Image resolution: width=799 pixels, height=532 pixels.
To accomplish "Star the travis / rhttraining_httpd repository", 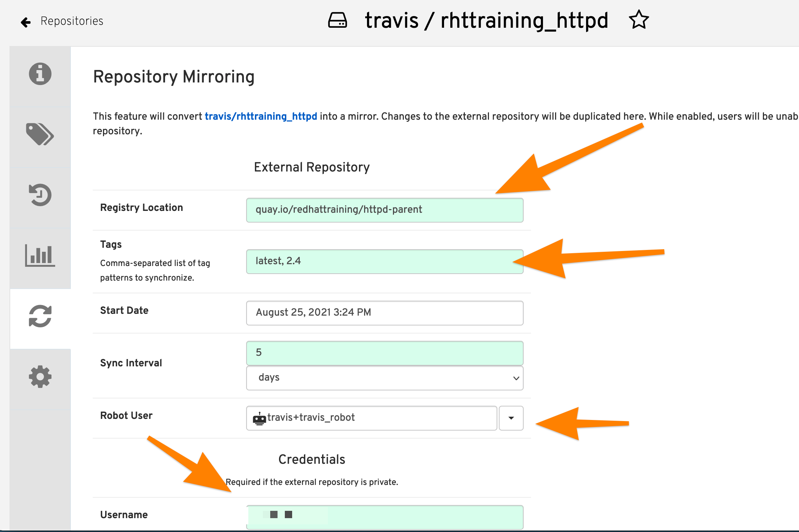I will click(x=639, y=20).
